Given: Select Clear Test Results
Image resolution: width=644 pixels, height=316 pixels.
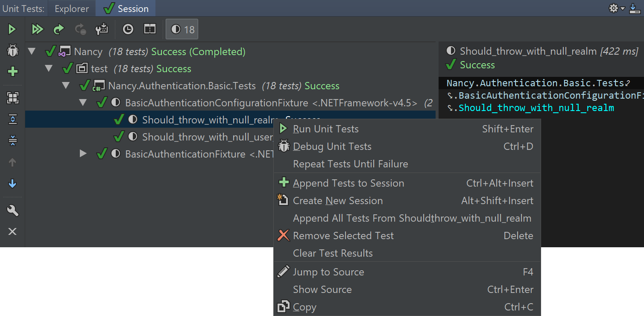Looking at the screenshot, I should (x=407, y=253).
